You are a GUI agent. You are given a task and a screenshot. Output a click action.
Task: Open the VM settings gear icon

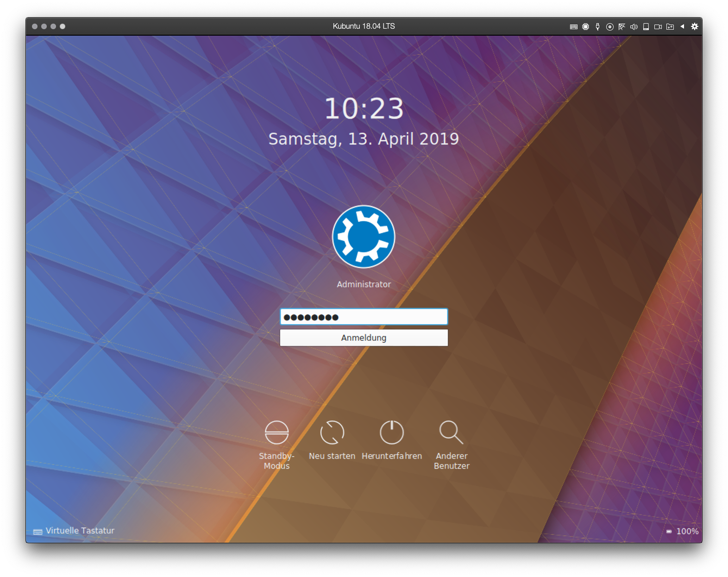[x=695, y=26]
